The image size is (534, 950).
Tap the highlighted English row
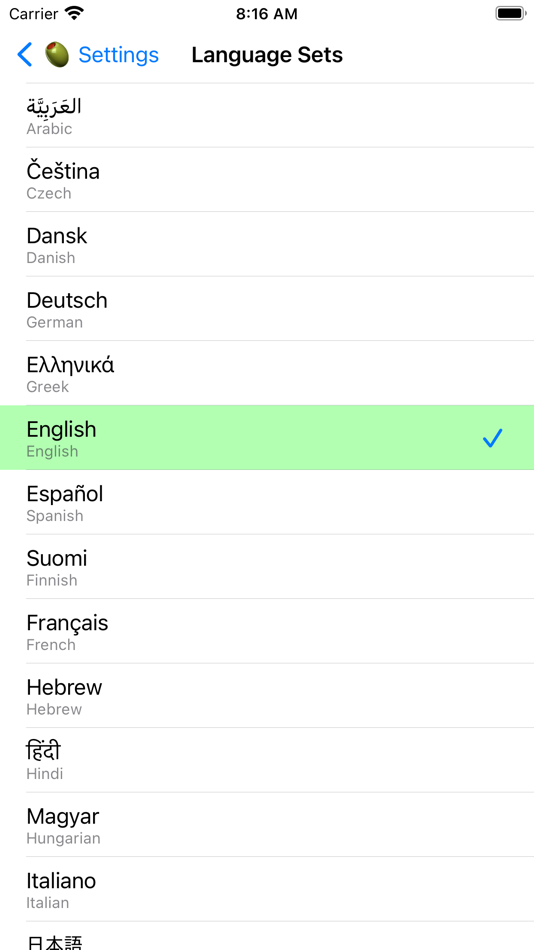[267, 437]
